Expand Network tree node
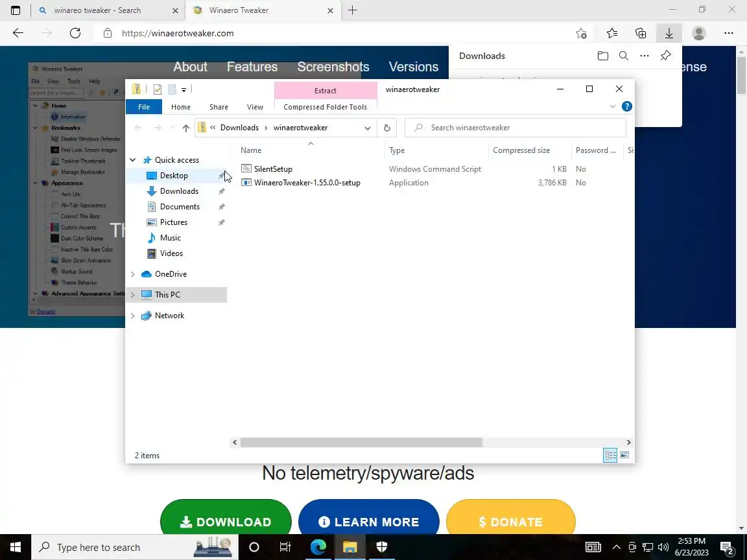Viewport: 747px width, 560px height. 133,316
